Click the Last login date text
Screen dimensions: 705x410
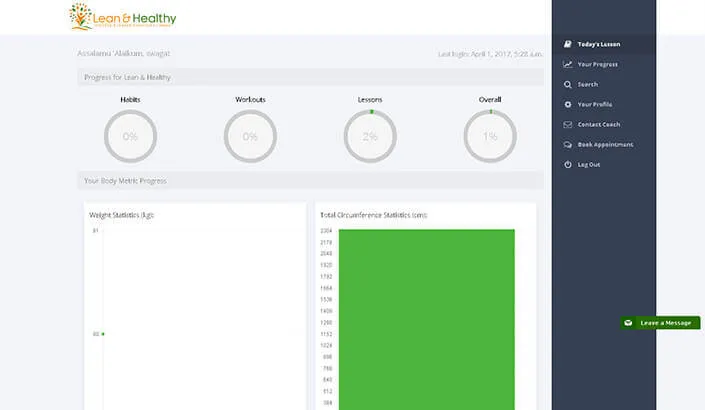pos(490,54)
